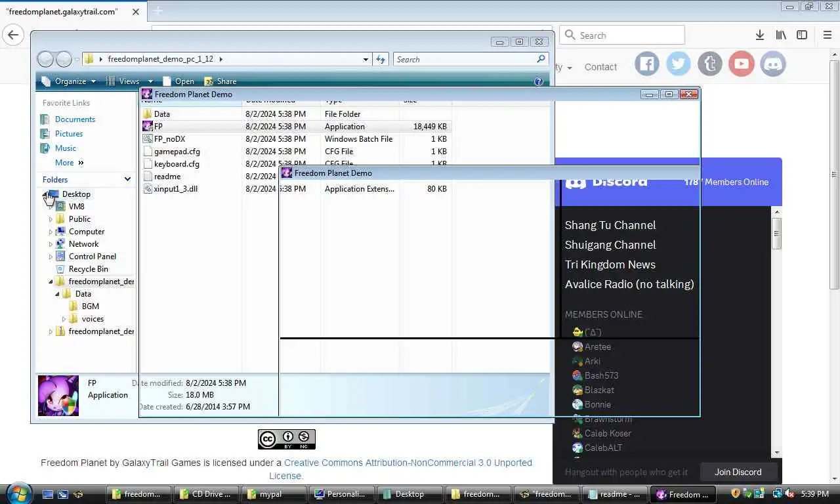Click the Share toolbar button
840x504 pixels.
coord(220,81)
